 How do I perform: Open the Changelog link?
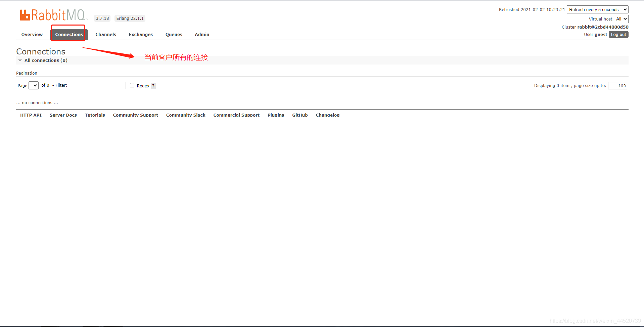tap(327, 115)
